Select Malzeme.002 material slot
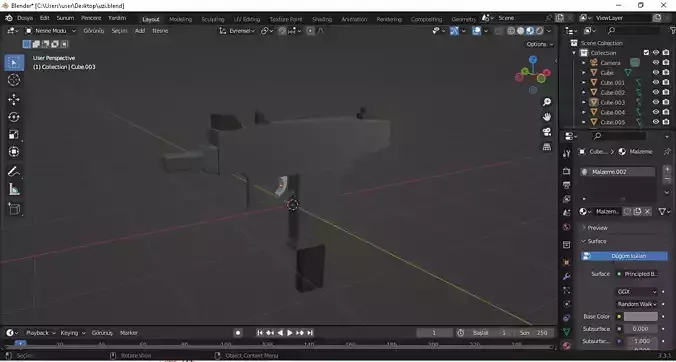This screenshot has height=362, width=676. click(617, 172)
